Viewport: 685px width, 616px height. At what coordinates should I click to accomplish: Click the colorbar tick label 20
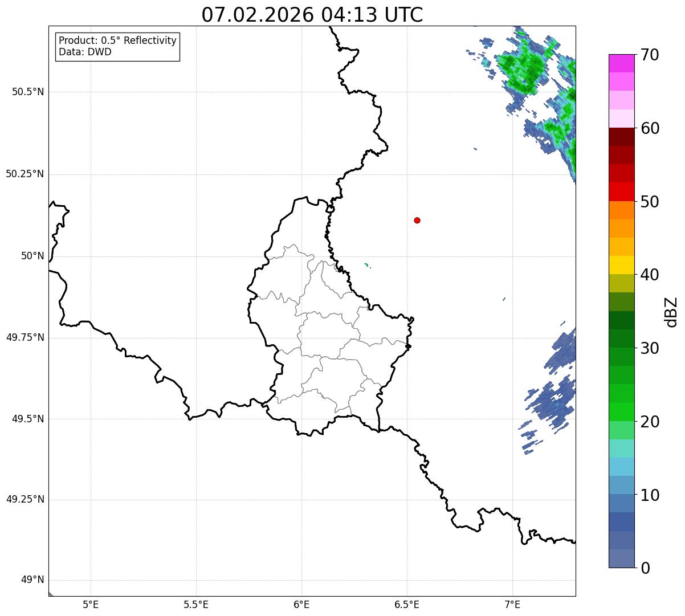(649, 422)
